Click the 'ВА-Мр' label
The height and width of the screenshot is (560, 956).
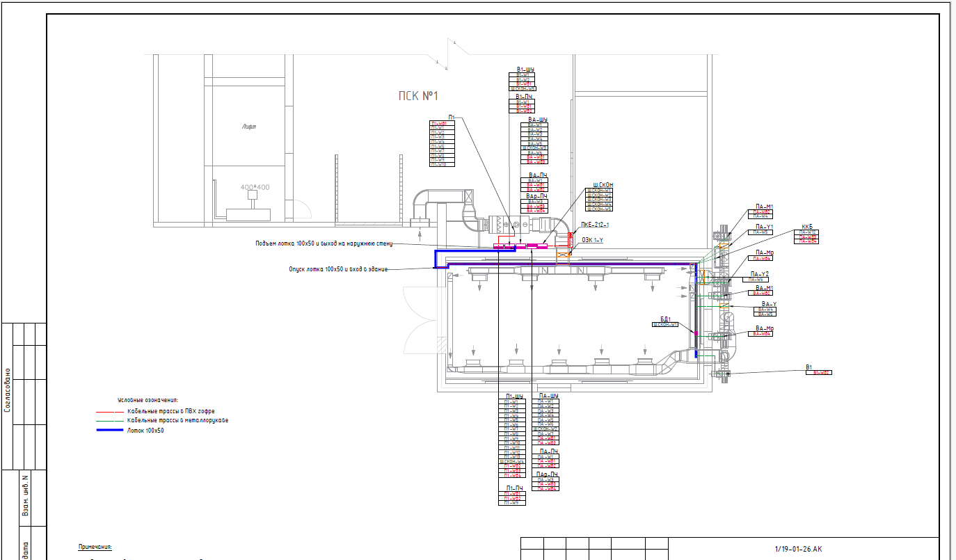(764, 328)
